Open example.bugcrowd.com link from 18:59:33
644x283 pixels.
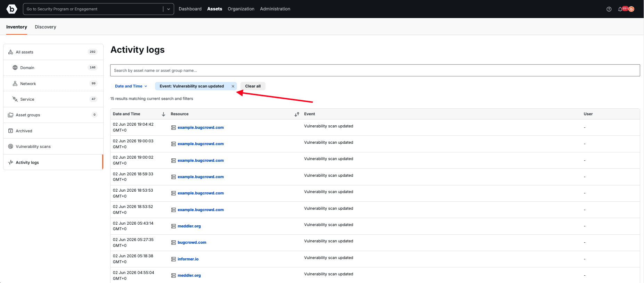tap(201, 177)
